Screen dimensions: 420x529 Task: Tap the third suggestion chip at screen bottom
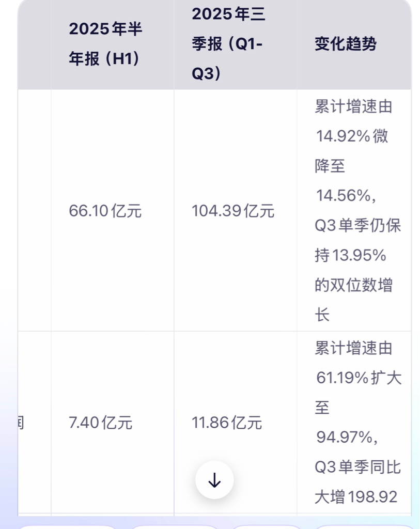(x=267, y=526)
